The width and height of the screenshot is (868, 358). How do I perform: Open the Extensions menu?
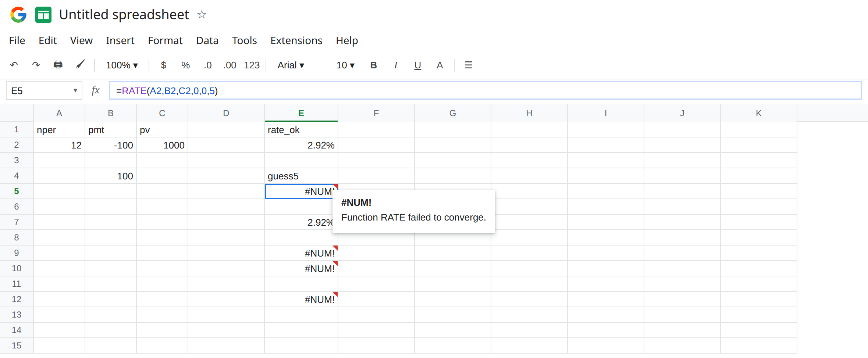click(x=296, y=40)
